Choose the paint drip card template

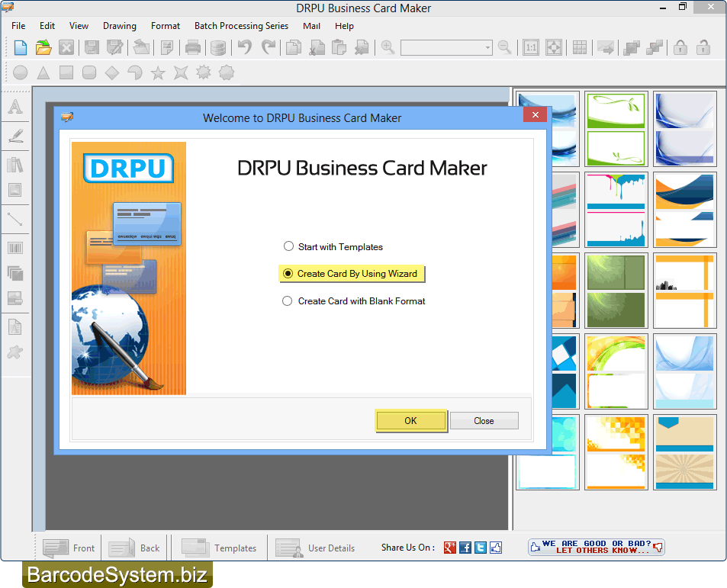(x=616, y=210)
